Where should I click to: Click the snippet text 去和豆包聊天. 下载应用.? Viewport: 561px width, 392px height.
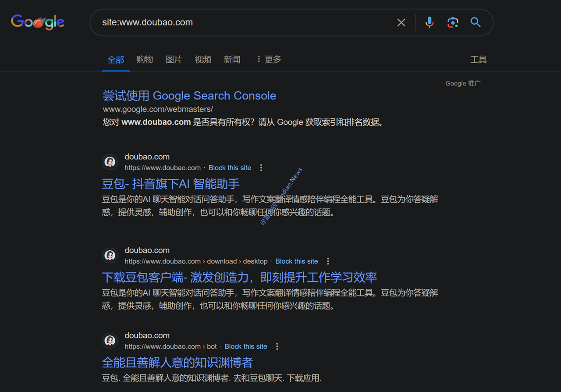276,378
